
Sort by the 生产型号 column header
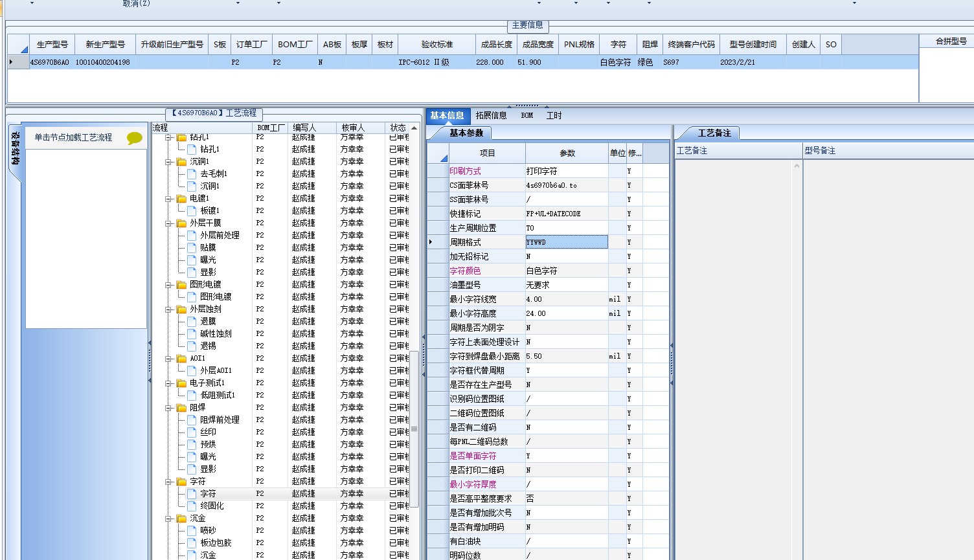coord(52,44)
